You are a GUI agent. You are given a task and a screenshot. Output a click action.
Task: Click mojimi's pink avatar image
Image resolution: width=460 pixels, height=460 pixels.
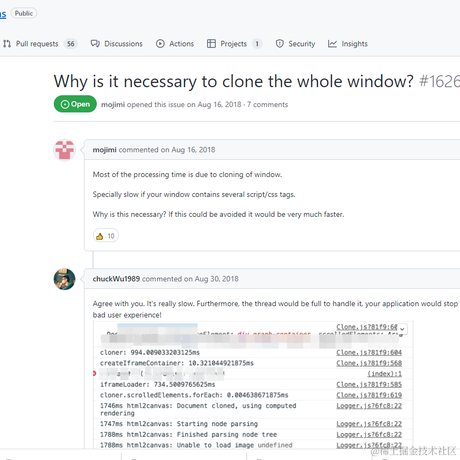65,150
